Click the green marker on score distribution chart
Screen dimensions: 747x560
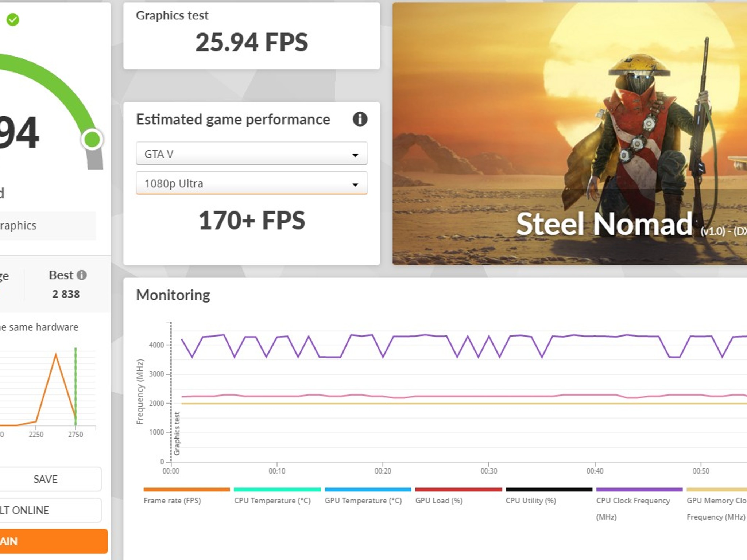76,387
